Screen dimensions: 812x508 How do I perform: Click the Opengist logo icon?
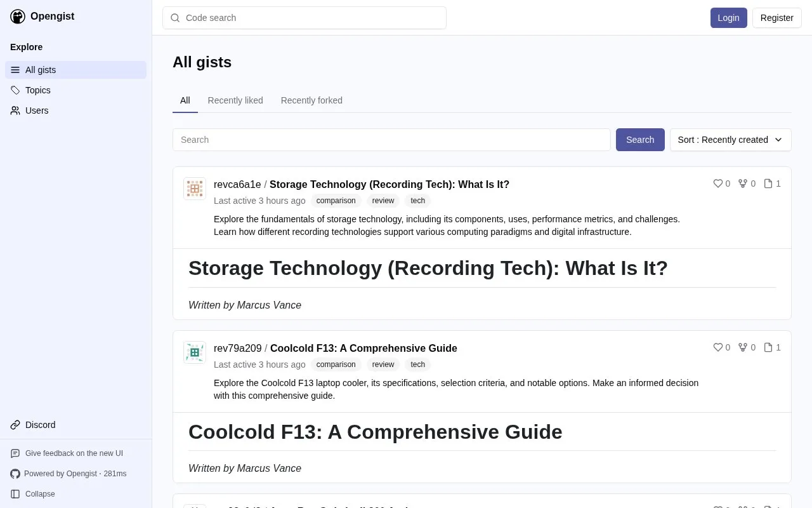(18, 17)
